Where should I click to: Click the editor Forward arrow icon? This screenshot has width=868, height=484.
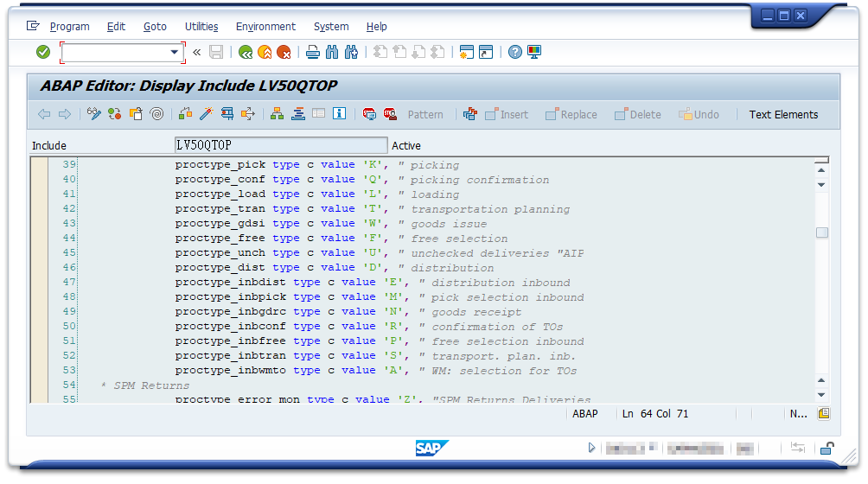point(65,114)
